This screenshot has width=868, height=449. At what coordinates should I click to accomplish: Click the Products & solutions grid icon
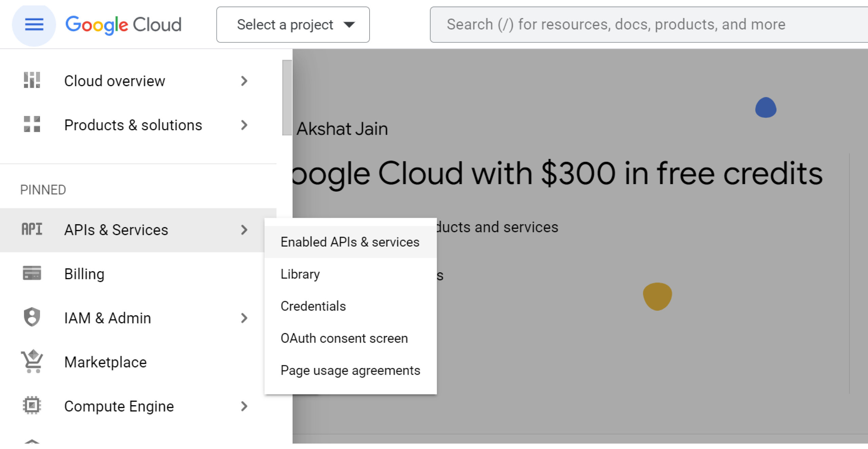(32, 124)
